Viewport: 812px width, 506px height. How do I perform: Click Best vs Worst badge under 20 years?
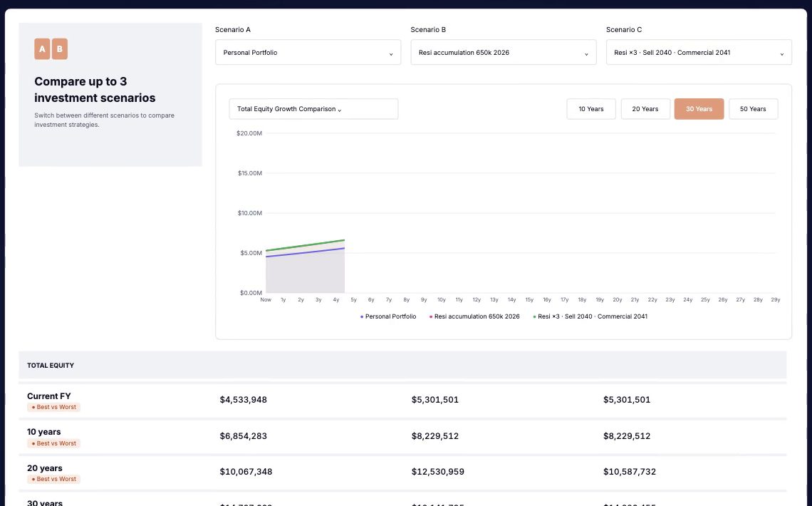coord(54,479)
